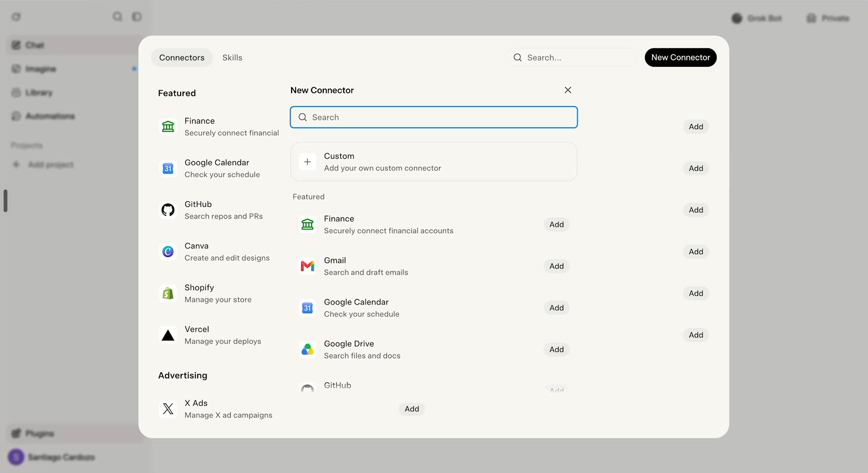The image size is (868, 473).
Task: Click the Gmail envelope icon
Action: [x=307, y=266]
